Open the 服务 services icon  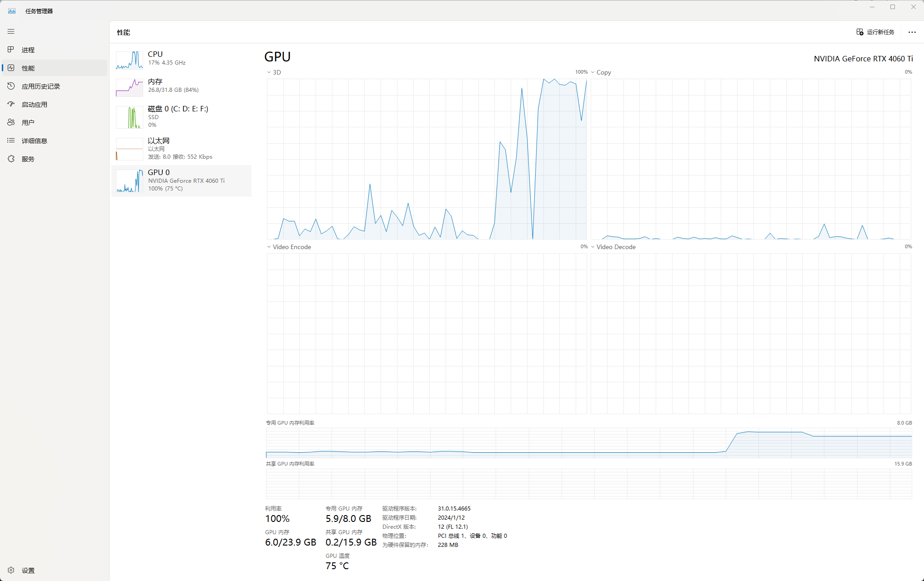[x=11, y=159]
